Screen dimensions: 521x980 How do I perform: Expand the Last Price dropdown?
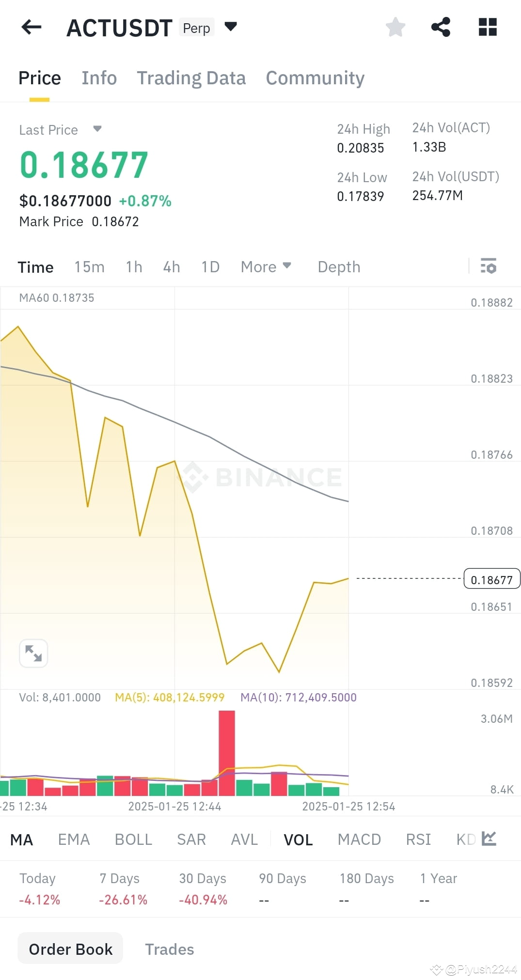[61, 129]
